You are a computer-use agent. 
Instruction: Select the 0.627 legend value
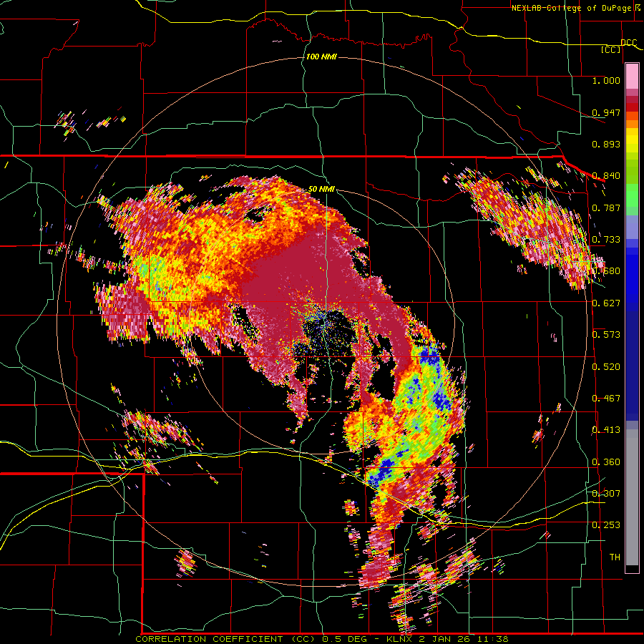click(606, 303)
